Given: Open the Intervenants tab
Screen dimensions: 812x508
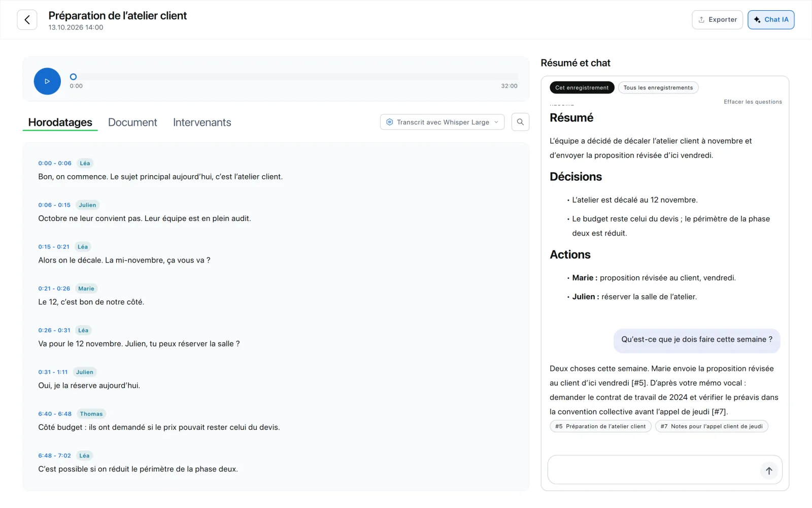Looking at the screenshot, I should pyautogui.click(x=202, y=122).
